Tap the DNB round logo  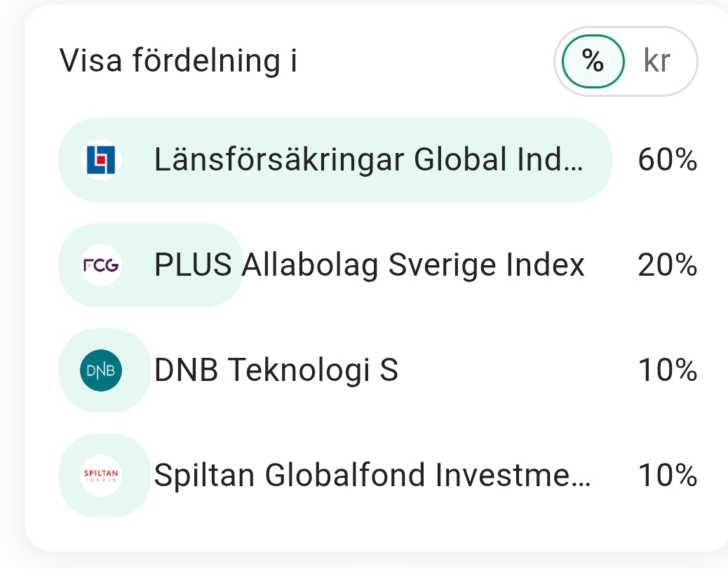tap(101, 370)
